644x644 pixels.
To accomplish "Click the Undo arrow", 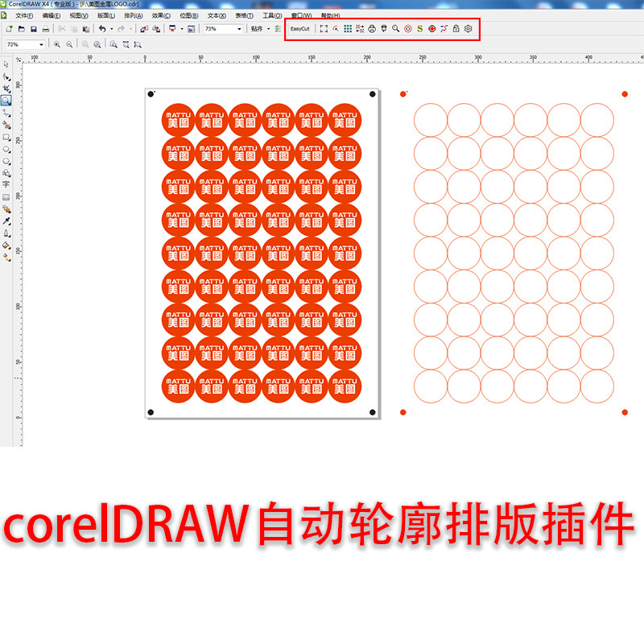I will [102, 29].
